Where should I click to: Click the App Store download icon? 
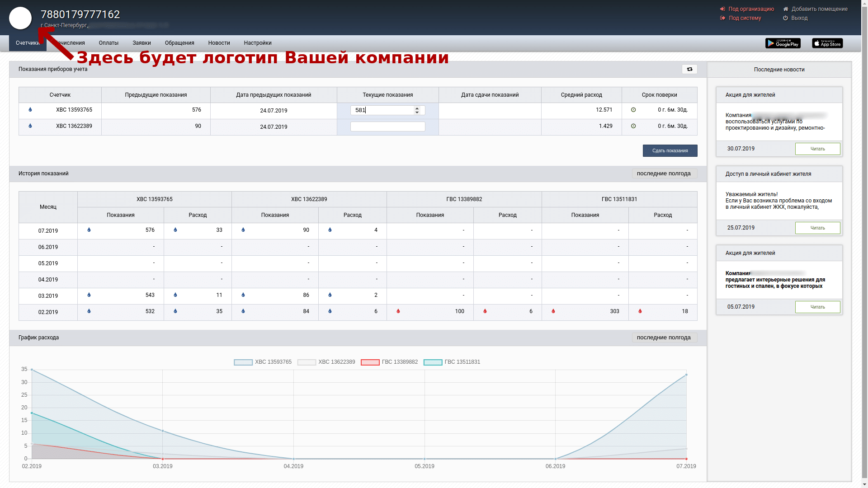[827, 43]
